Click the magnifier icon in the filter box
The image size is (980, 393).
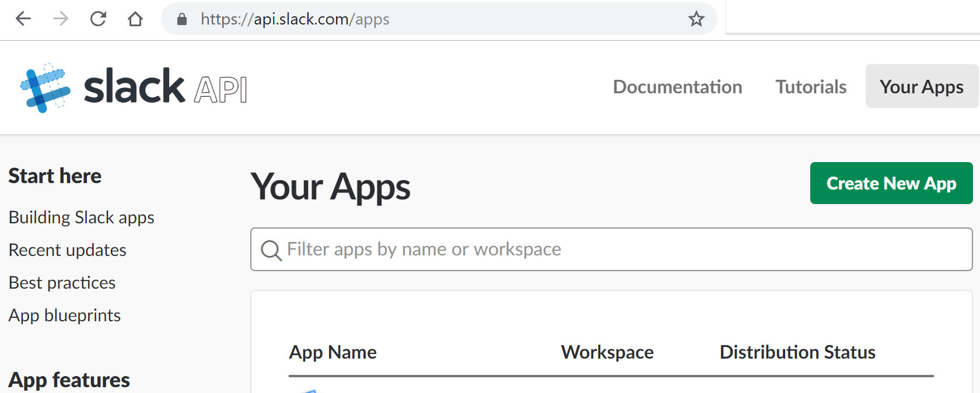(x=271, y=250)
